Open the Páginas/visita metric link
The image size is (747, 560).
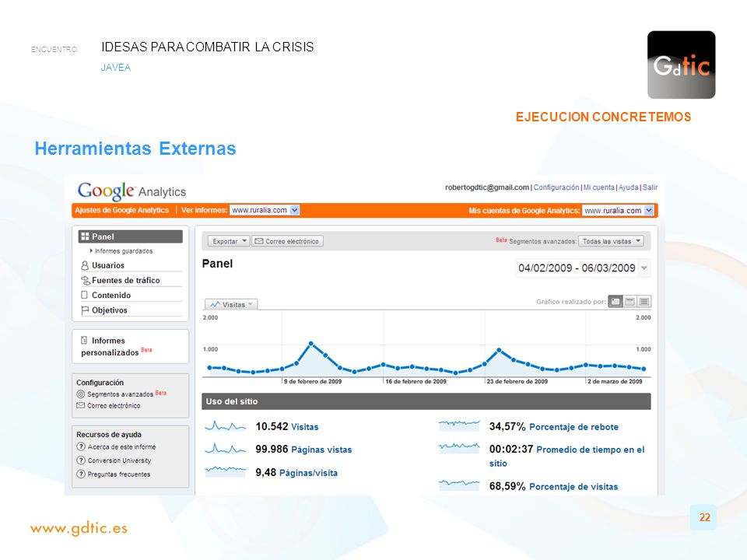pyautogui.click(x=308, y=474)
